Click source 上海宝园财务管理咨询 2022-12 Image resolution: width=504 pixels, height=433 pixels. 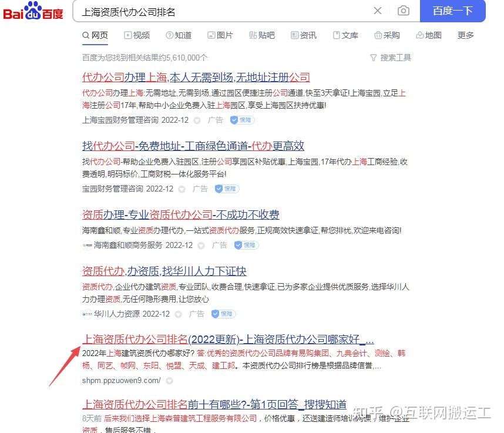click(135, 120)
